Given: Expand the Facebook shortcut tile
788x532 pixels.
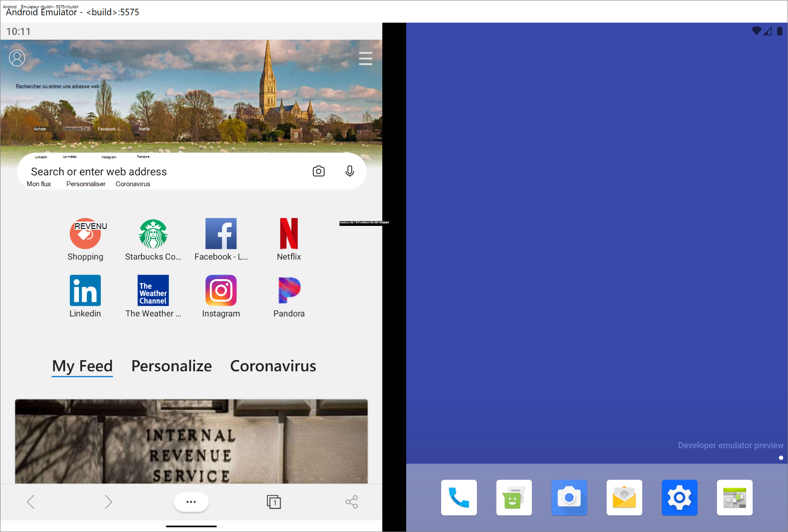Looking at the screenshot, I should pyautogui.click(x=221, y=234).
